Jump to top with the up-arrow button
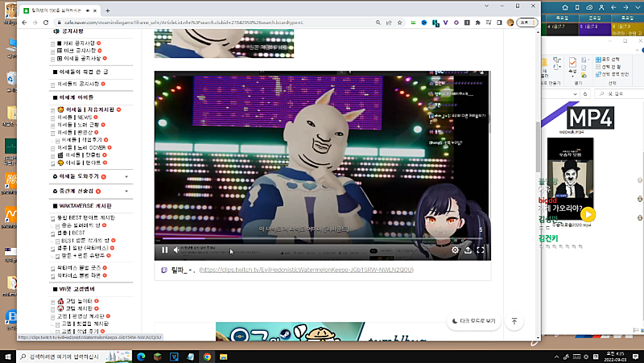This screenshot has height=363, width=644. tap(514, 321)
